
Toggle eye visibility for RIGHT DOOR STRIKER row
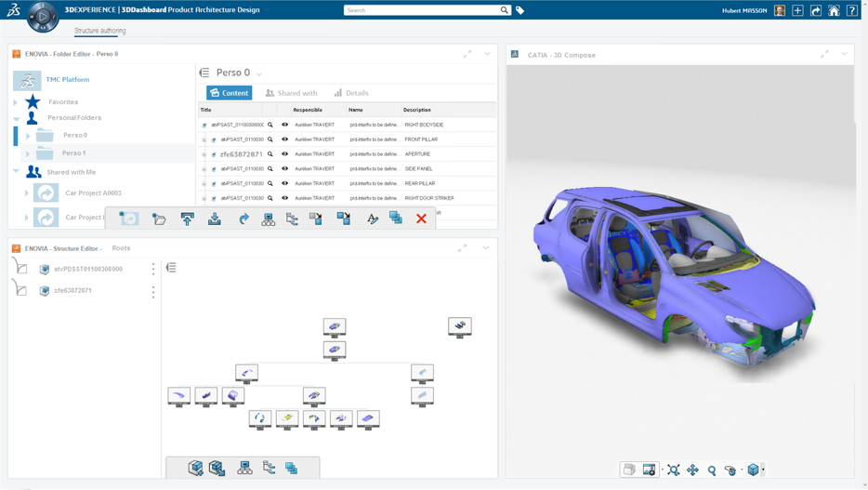(x=284, y=198)
